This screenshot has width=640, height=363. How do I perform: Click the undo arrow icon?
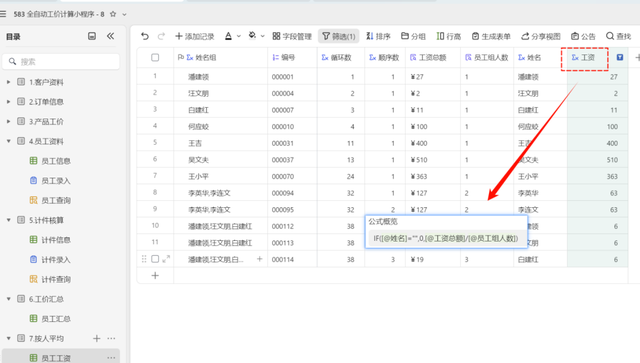click(145, 36)
